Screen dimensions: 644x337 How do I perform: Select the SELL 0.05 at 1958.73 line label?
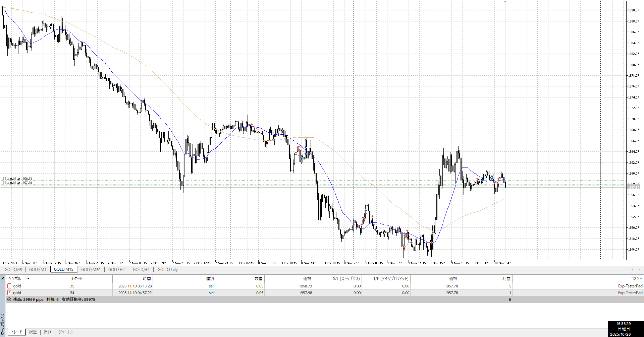tap(17, 179)
